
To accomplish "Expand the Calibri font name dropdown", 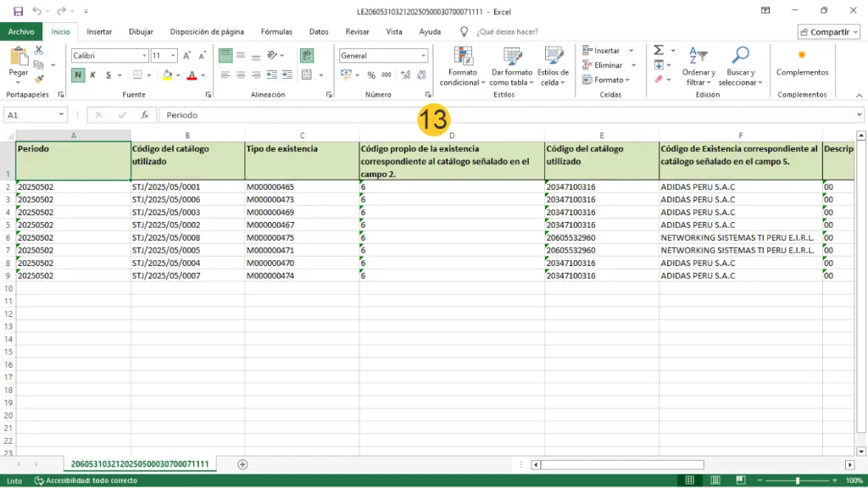I will pos(144,56).
